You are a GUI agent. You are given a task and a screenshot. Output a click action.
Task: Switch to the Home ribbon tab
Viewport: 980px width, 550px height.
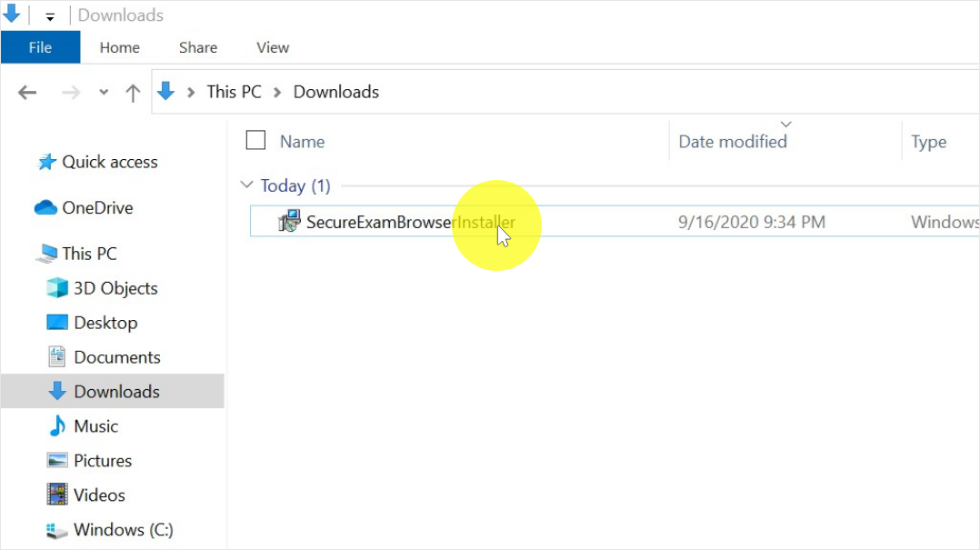point(119,47)
